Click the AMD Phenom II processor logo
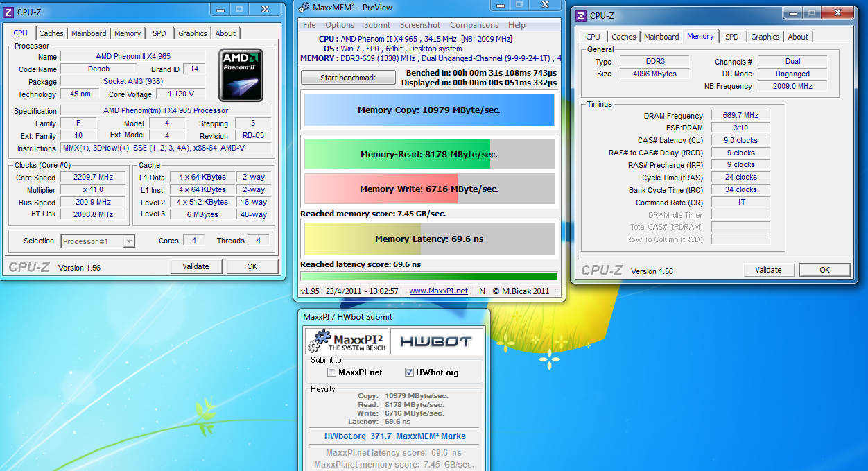868x471 pixels. [241, 76]
